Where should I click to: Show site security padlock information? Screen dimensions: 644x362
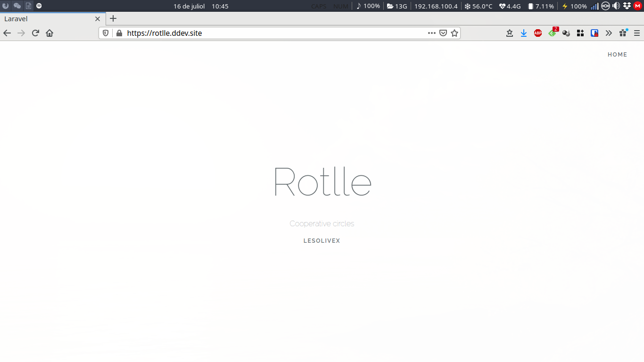[119, 33]
